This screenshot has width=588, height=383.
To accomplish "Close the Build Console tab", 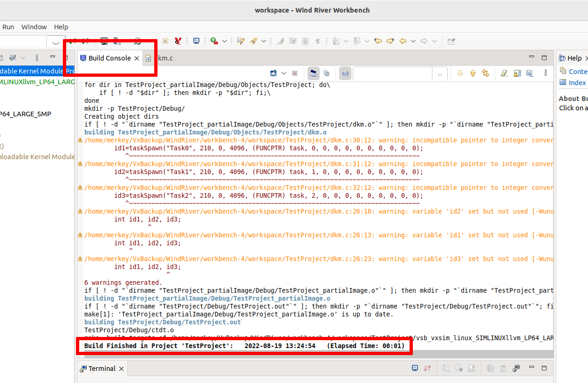I will (x=137, y=58).
